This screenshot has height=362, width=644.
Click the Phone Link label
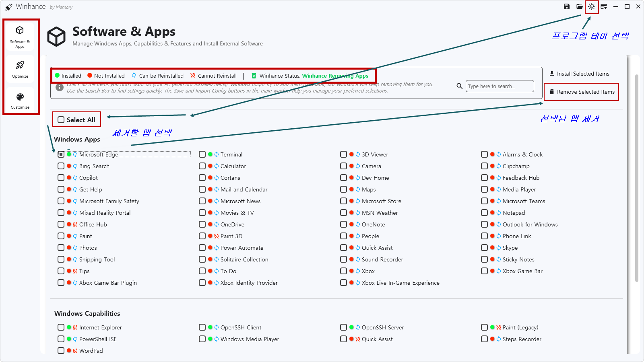coord(517,236)
